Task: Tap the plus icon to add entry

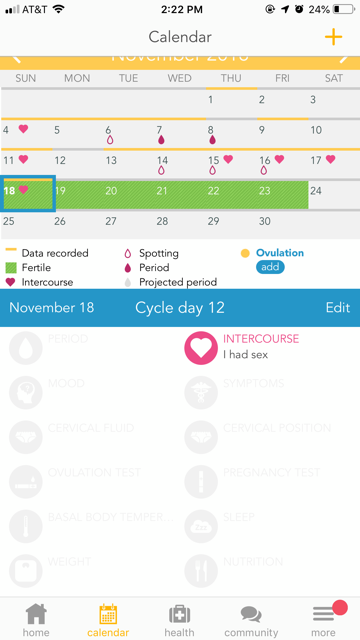Action: tap(333, 37)
